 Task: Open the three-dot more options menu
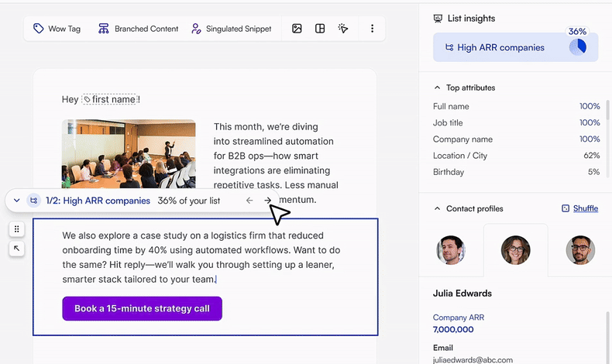(x=372, y=29)
